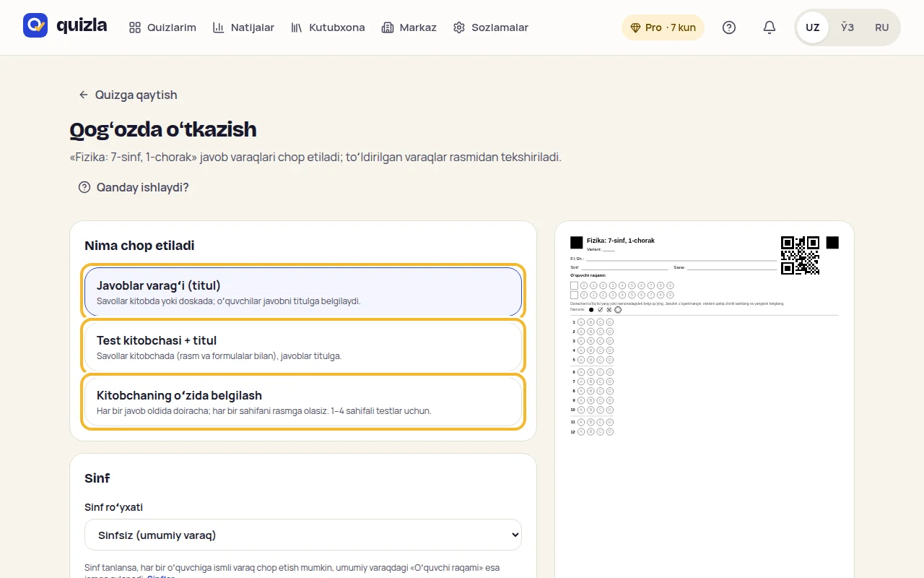
Task: Open Qanday ishlaydi? help link
Action: (x=134, y=187)
